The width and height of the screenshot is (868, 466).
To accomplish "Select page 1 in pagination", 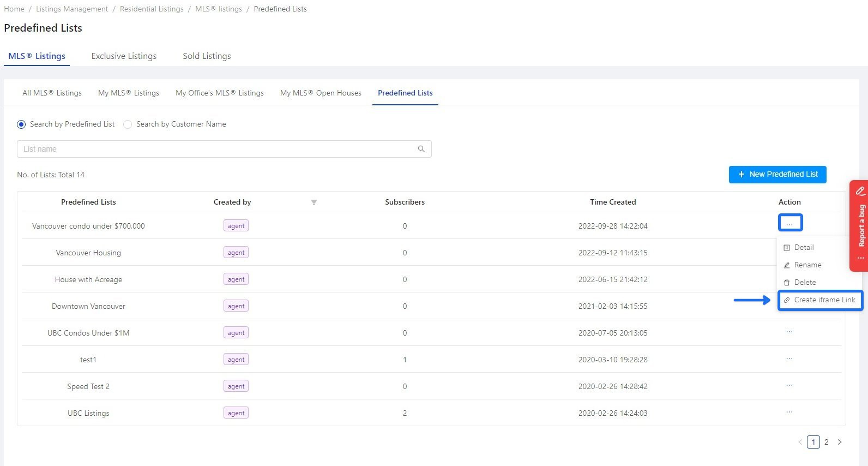I will [x=813, y=442].
